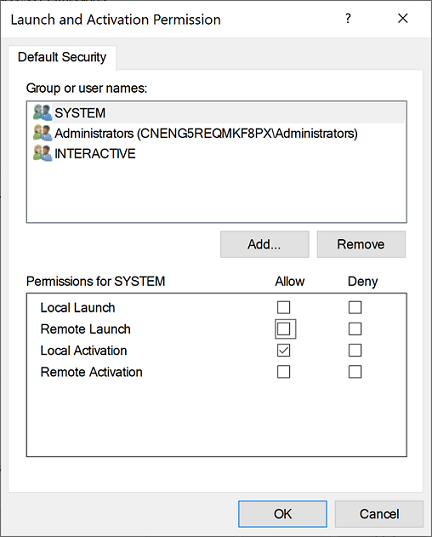Click the Local Activation permission label

tap(84, 351)
